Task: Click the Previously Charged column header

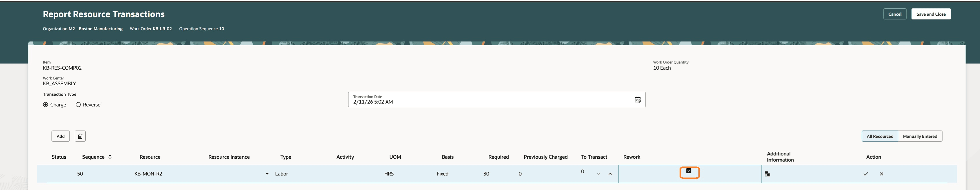Action: 546,157
